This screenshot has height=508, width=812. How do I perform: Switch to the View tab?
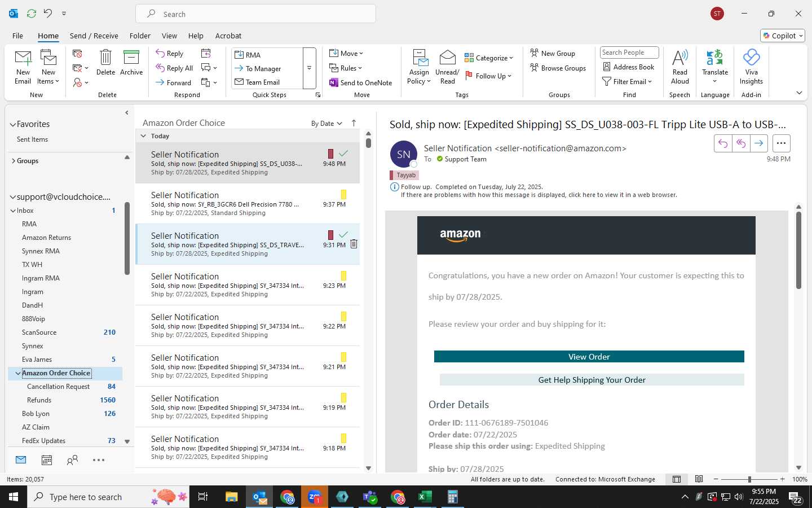point(169,36)
